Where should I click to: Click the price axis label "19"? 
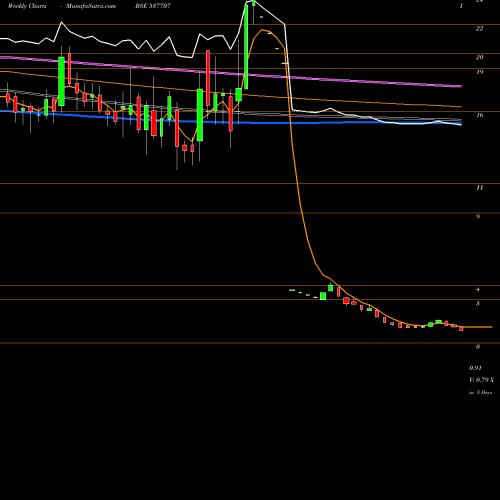pyautogui.click(x=479, y=72)
